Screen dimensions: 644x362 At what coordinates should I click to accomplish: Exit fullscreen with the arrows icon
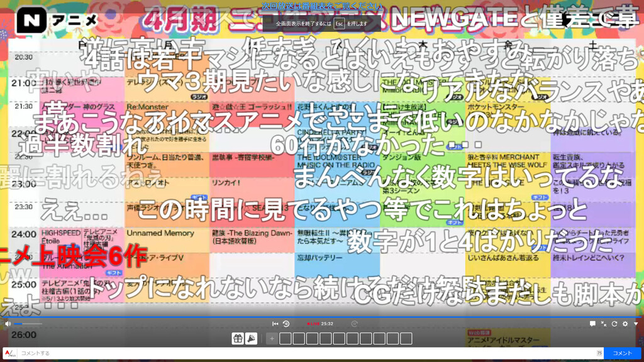click(604, 324)
